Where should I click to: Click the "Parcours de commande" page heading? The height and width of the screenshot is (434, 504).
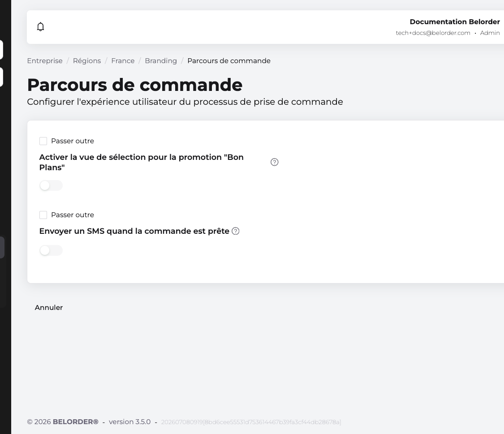pyautogui.click(x=135, y=85)
